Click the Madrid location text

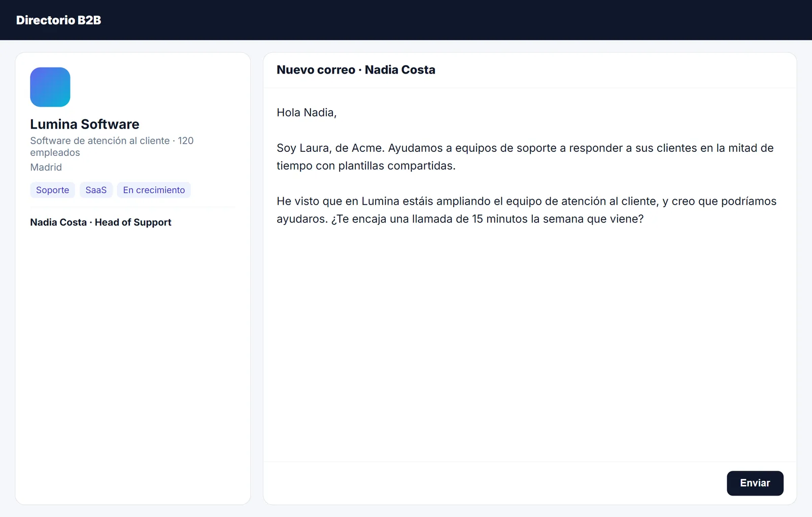coord(46,167)
